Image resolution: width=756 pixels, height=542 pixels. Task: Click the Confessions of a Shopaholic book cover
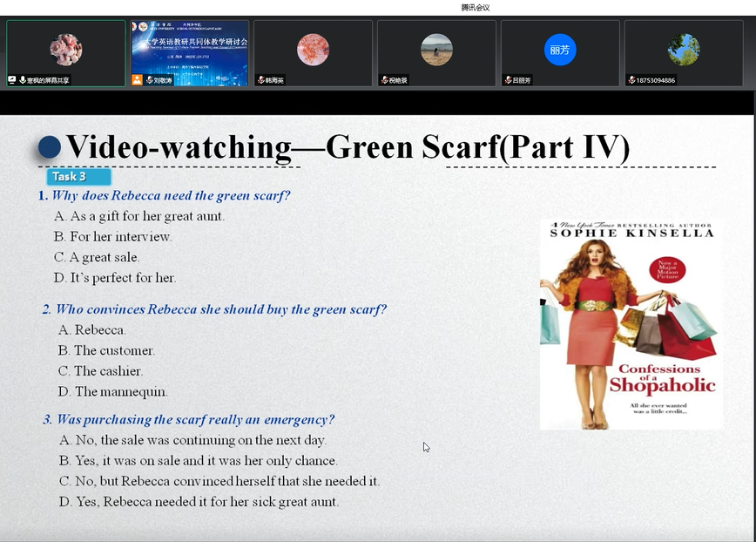(631, 324)
